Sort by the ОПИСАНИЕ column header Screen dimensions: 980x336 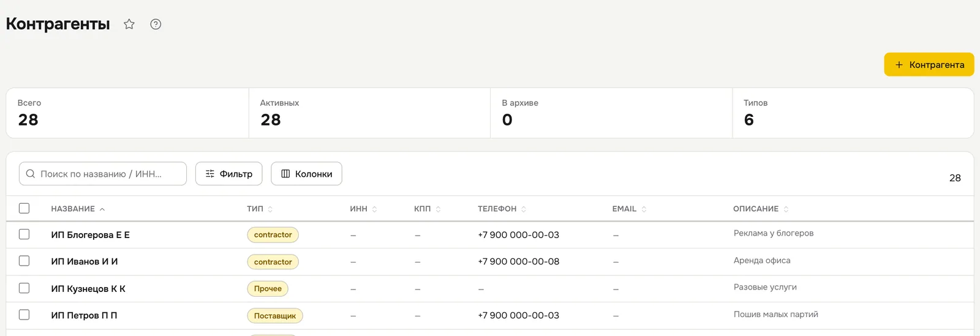[x=756, y=209]
